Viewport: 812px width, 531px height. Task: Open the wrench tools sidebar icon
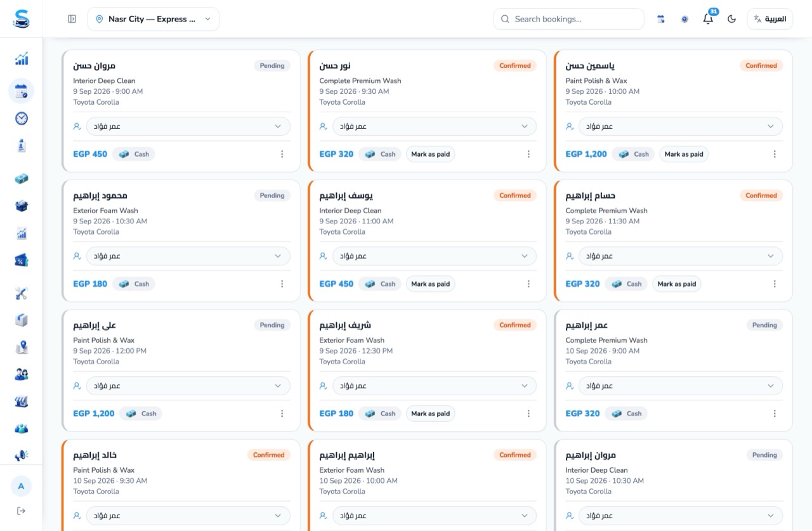click(x=21, y=293)
